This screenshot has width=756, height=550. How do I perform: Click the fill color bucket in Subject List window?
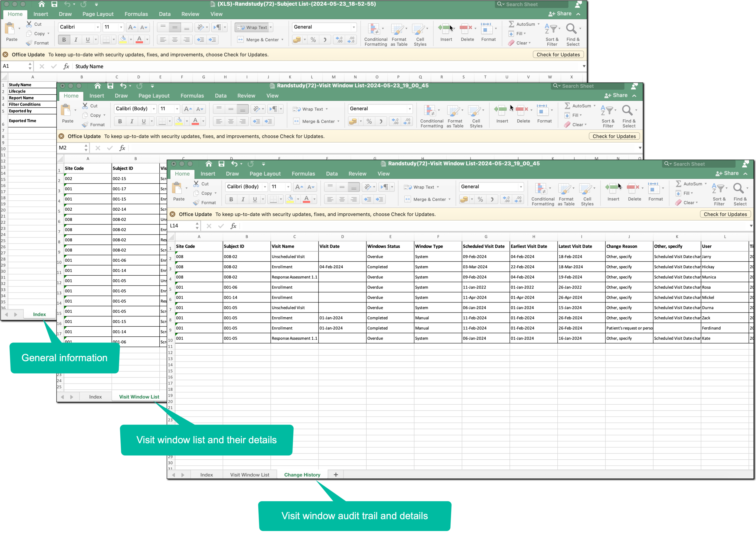(x=123, y=40)
